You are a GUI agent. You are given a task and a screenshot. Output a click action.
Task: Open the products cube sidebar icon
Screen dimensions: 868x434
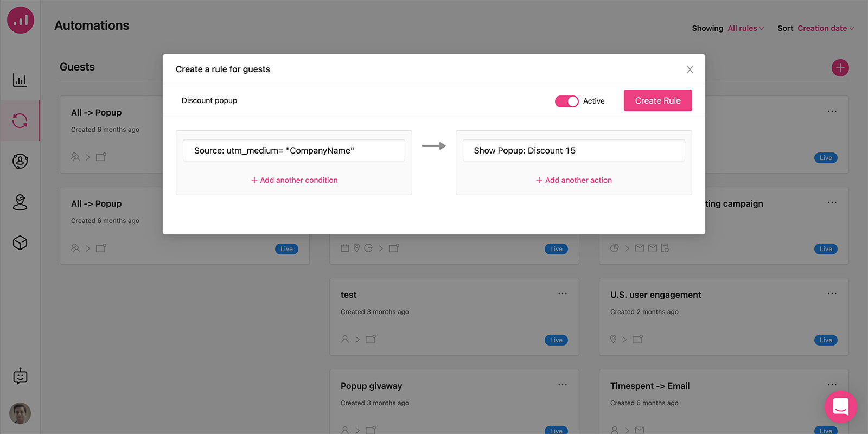20,242
